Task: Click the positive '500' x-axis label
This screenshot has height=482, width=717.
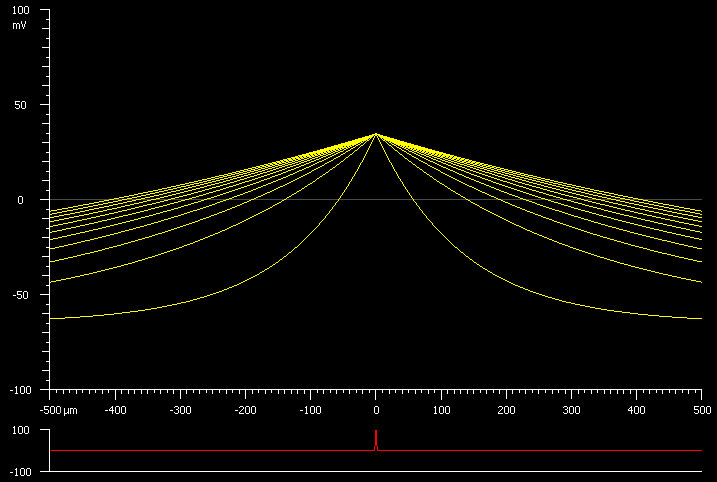Action: 702,410
